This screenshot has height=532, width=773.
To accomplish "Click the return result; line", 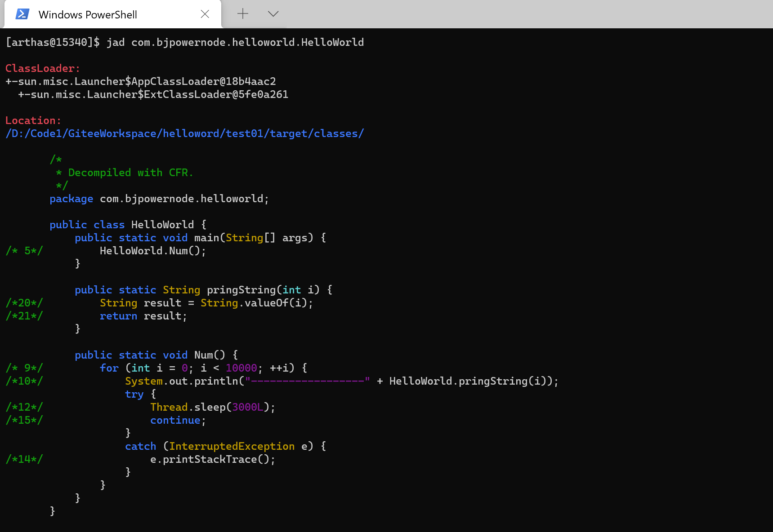I will pyautogui.click(x=143, y=316).
